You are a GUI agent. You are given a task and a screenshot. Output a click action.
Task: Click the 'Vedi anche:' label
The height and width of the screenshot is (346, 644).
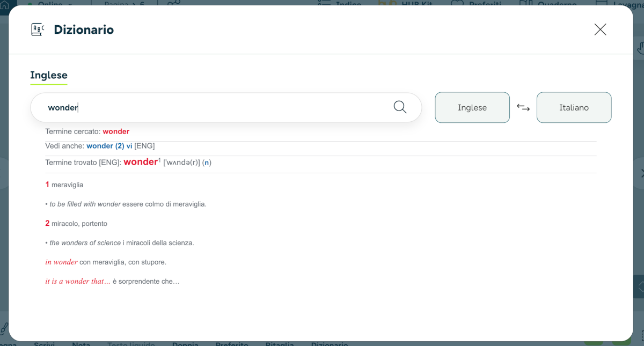pos(65,146)
